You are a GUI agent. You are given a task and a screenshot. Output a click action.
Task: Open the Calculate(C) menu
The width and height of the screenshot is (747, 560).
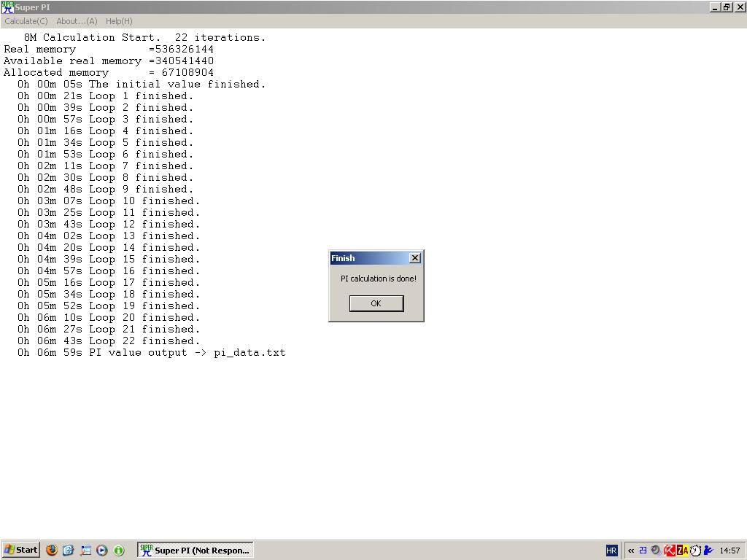point(26,21)
